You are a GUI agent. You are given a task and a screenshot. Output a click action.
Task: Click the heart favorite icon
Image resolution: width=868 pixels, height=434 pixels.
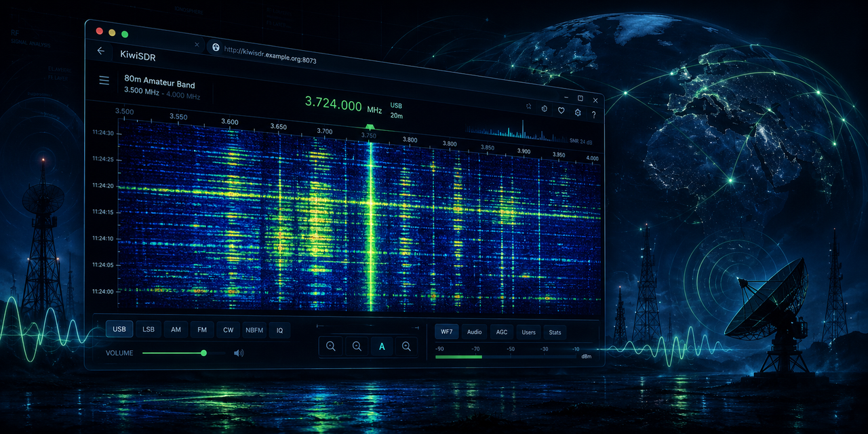[561, 110]
